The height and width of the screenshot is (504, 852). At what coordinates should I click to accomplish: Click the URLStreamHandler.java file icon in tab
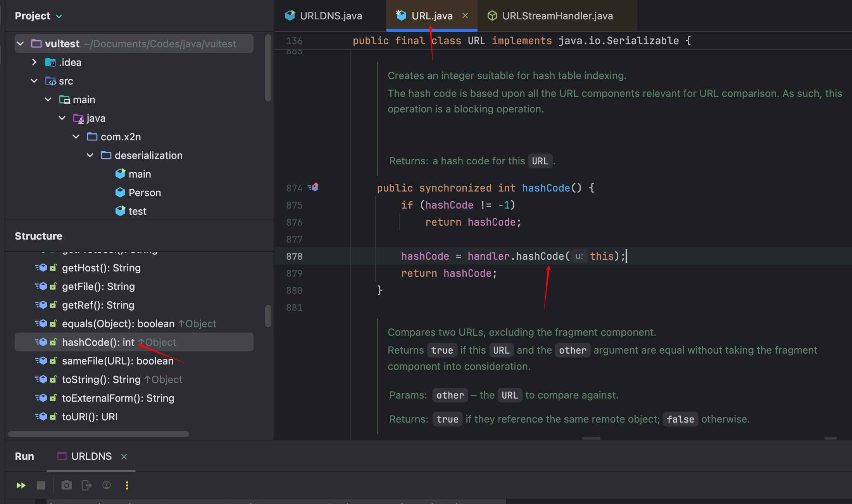pyautogui.click(x=492, y=16)
